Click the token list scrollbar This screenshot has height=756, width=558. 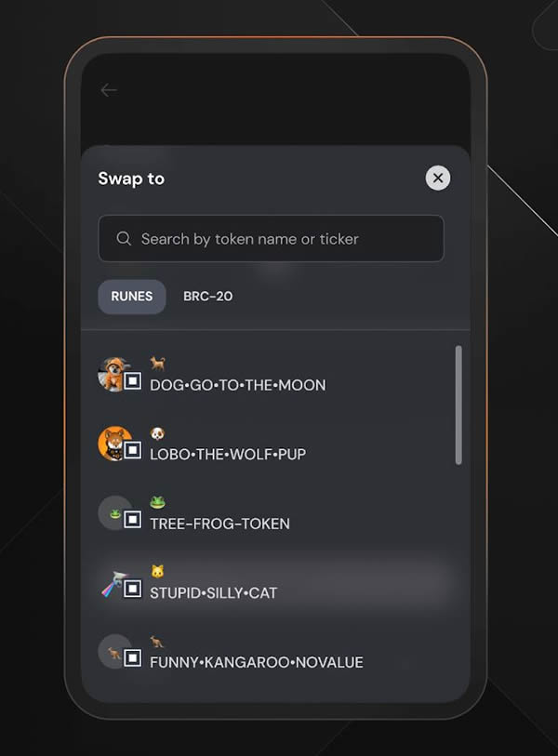coord(458,405)
